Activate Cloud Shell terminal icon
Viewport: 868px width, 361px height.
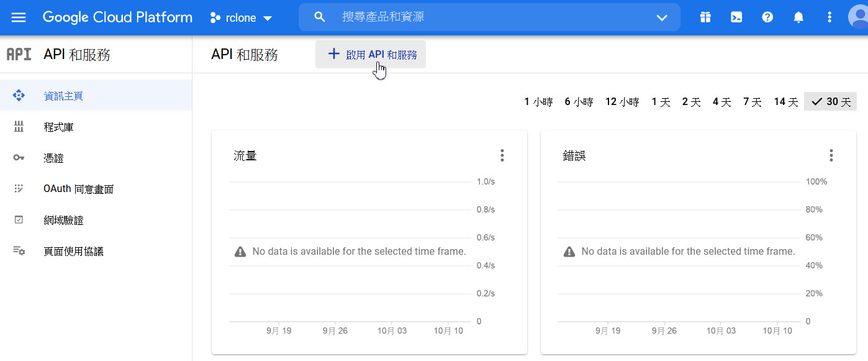pyautogui.click(x=736, y=17)
